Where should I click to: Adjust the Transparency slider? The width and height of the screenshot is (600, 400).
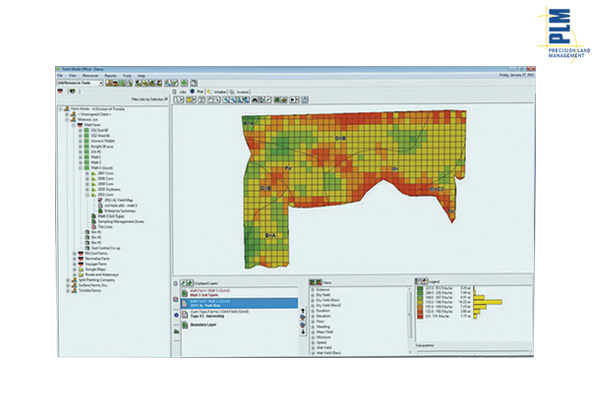474,351
